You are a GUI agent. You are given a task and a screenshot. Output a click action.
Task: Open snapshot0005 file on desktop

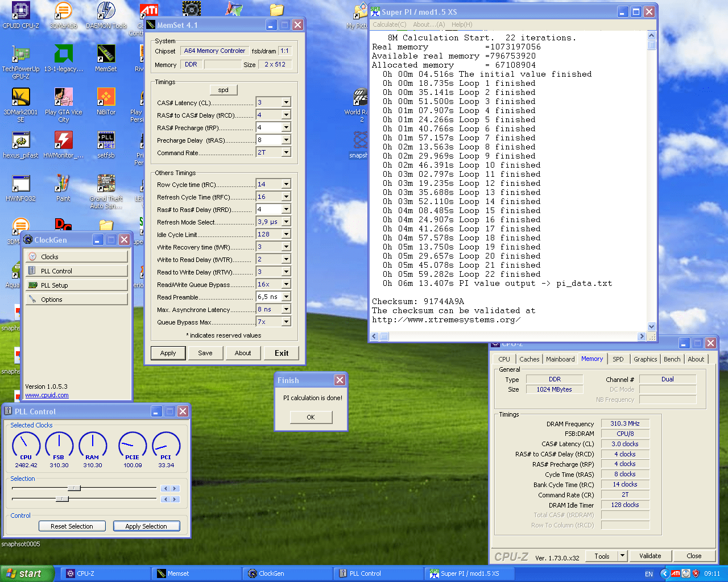pos(20,544)
